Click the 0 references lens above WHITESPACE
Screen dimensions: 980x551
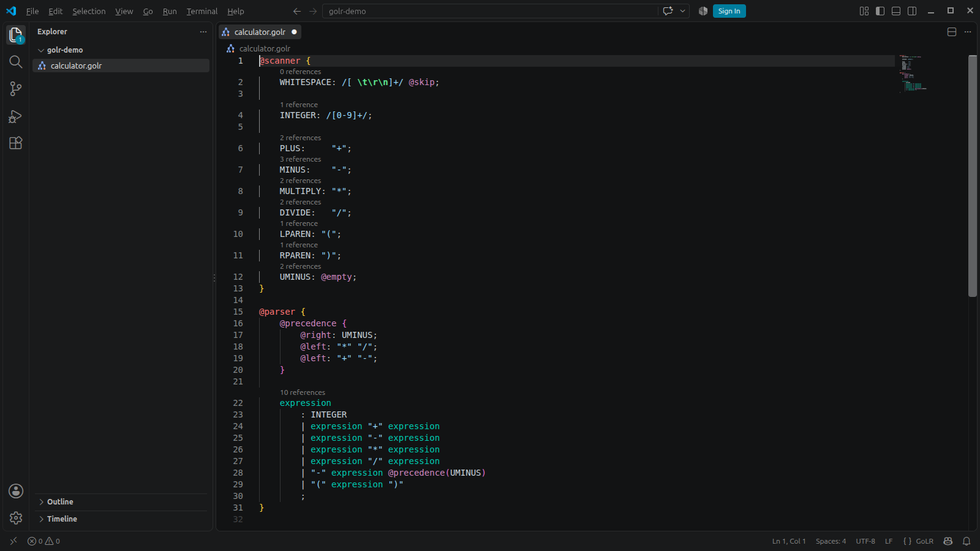(x=300, y=72)
